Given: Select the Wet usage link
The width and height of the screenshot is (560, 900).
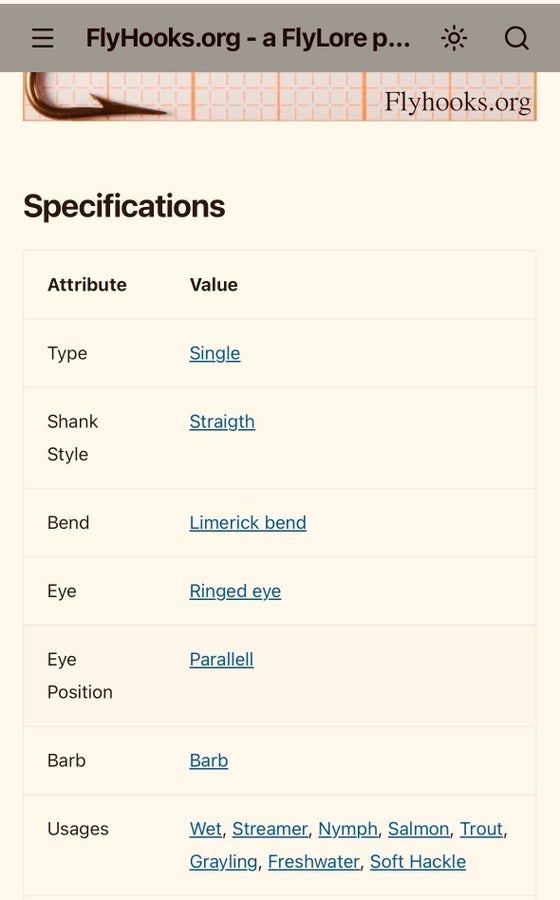Looking at the screenshot, I should click(205, 829).
